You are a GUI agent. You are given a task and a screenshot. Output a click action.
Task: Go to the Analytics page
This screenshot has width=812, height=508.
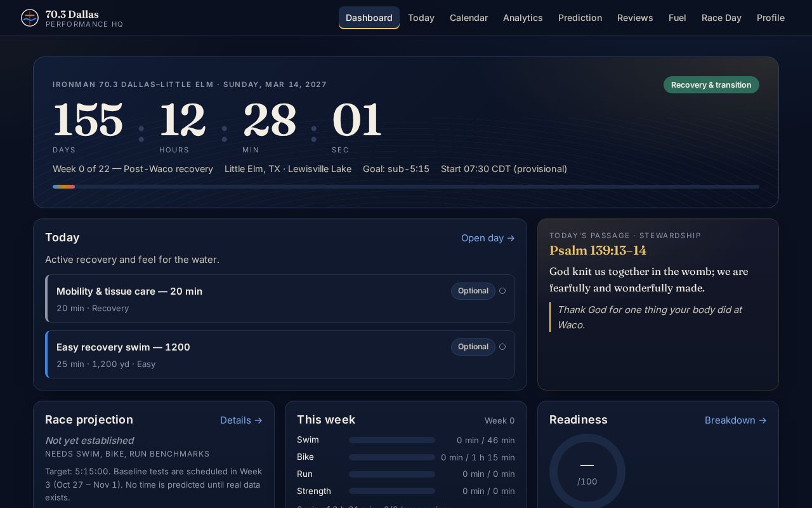click(x=523, y=18)
